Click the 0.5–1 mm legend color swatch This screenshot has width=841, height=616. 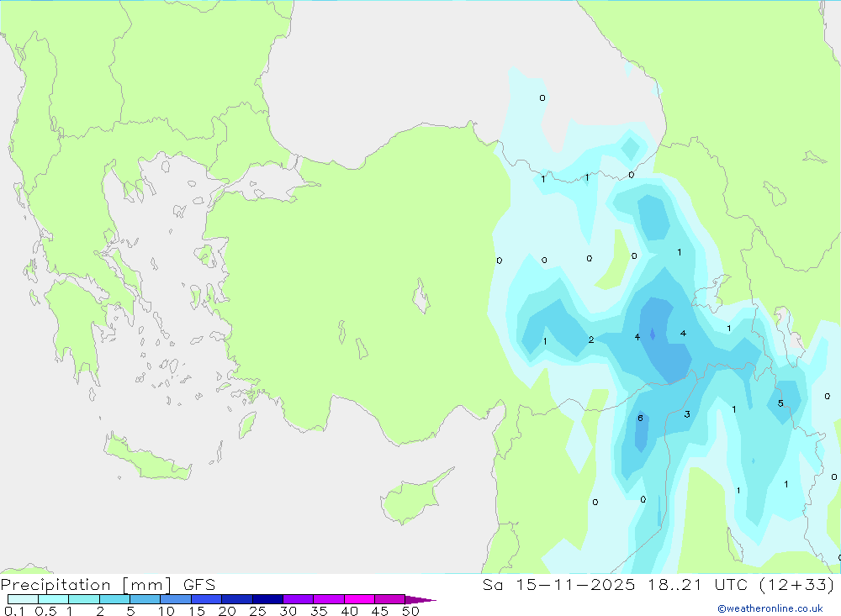53,599
